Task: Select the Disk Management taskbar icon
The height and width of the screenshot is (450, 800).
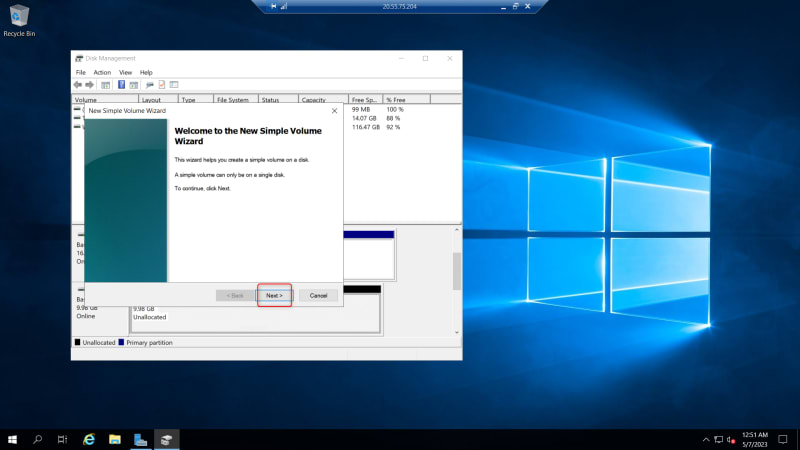Action: coord(166,439)
